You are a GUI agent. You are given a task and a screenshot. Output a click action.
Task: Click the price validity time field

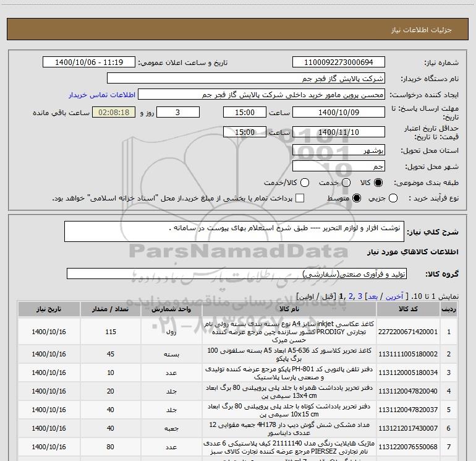(x=245, y=132)
